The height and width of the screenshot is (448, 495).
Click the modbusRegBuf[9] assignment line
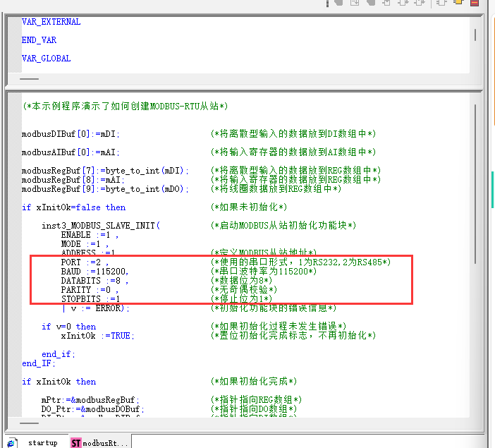click(x=105, y=189)
